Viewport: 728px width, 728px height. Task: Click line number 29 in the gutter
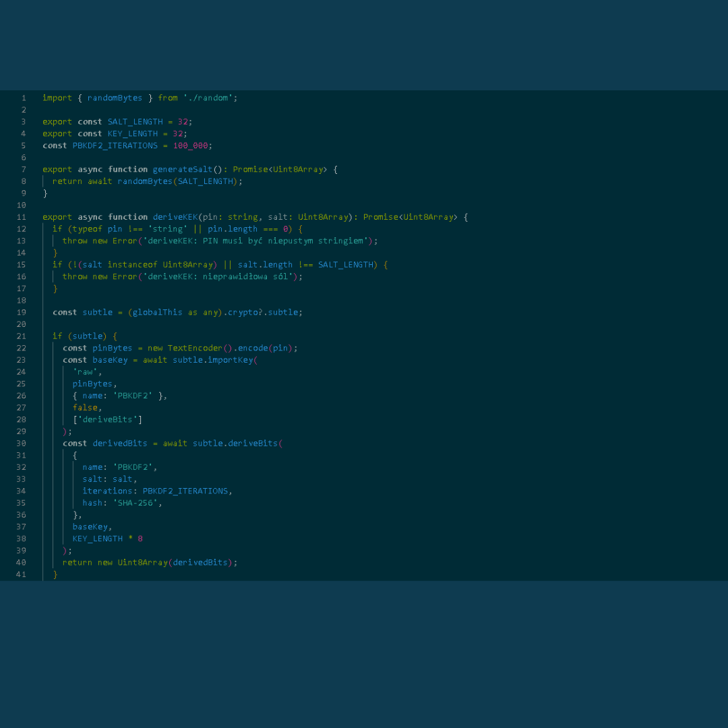[x=22, y=432]
